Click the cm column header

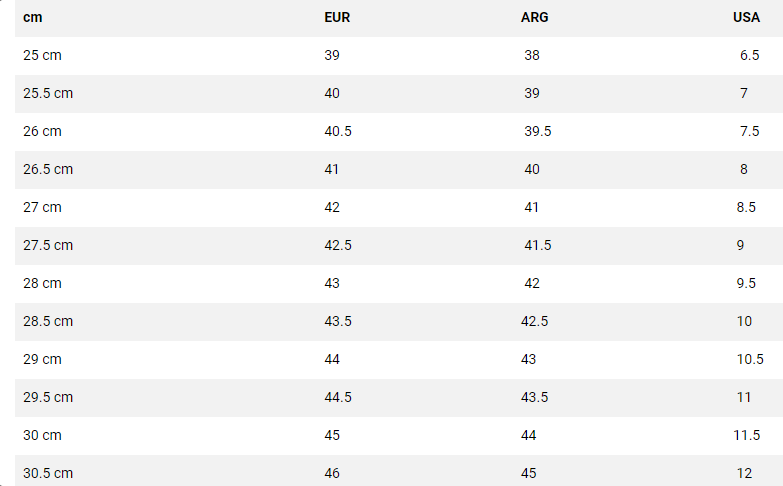pos(33,17)
